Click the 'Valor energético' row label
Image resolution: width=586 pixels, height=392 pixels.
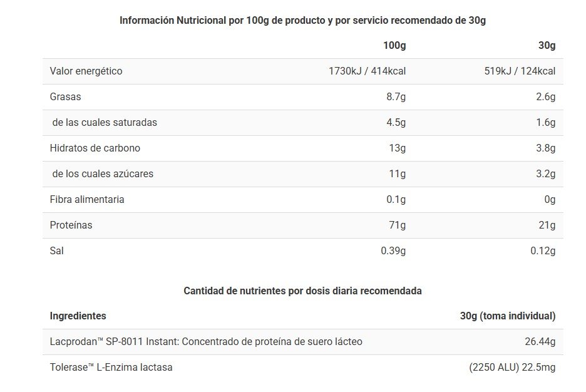point(86,71)
